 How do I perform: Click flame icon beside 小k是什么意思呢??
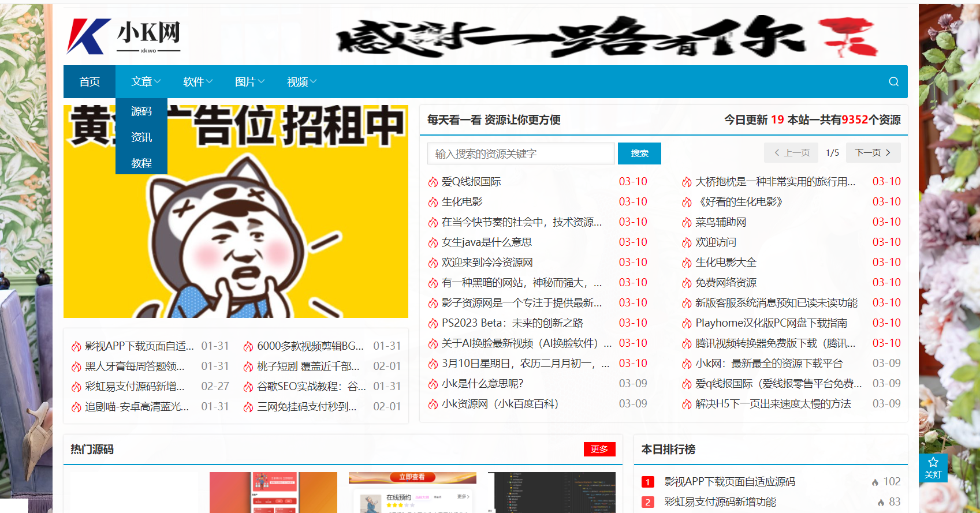[433, 384]
